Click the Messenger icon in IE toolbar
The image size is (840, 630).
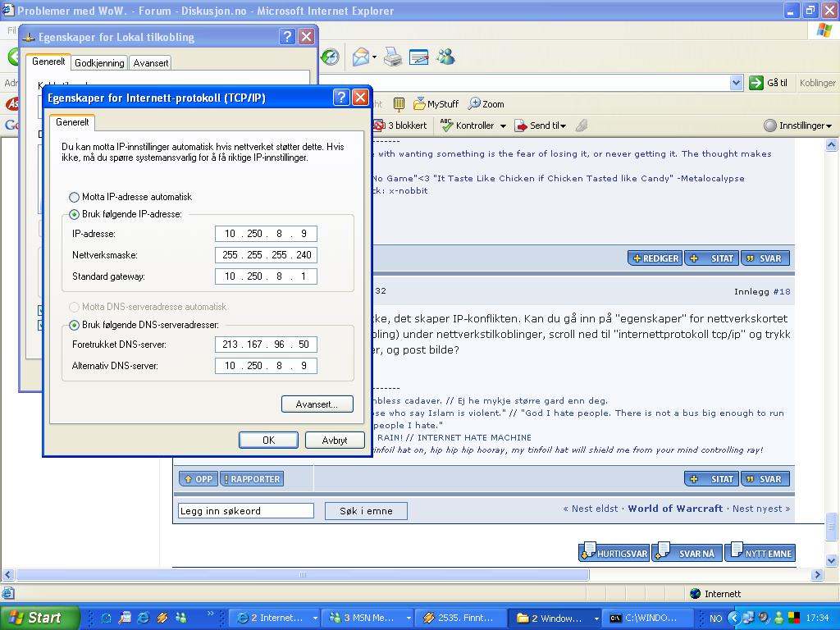click(445, 57)
